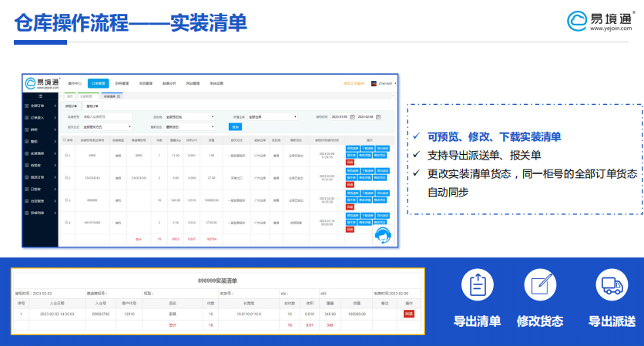Click the 实装柜号 container number input field
644x346 pixels.
[x=107, y=117]
